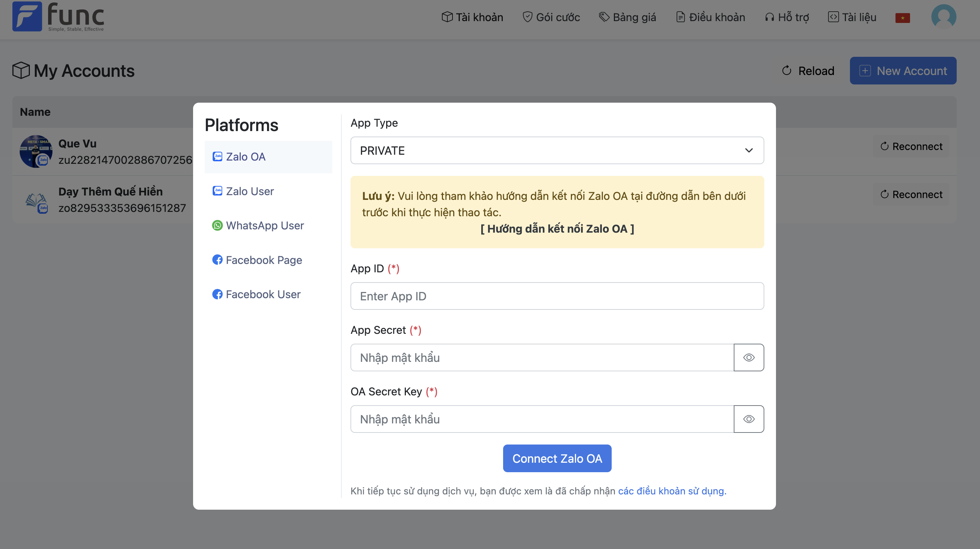Open Hướng dẫn kết nối Zalo OA link
980x549 pixels.
coord(557,229)
